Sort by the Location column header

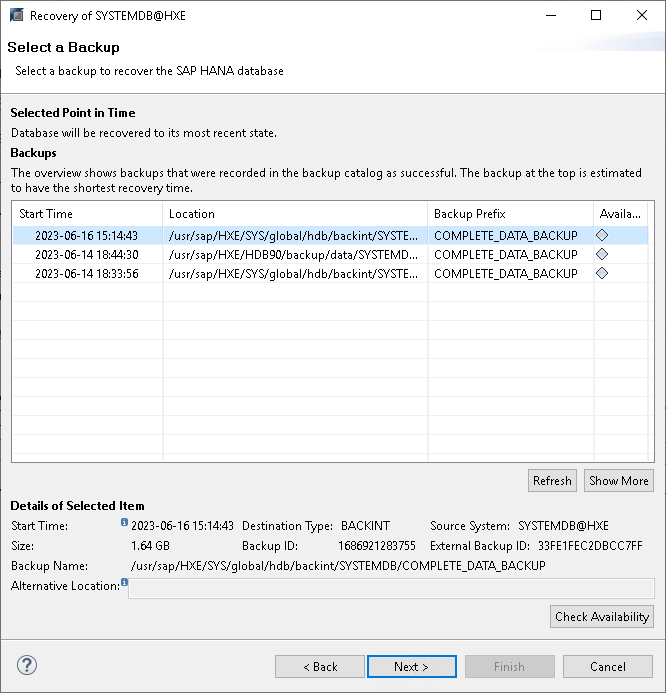pyautogui.click(x=295, y=214)
